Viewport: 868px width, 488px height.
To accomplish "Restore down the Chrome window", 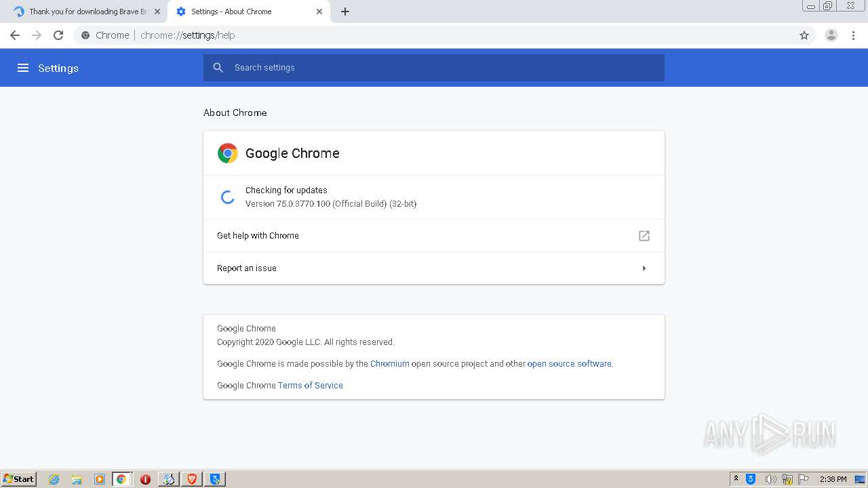I will pos(828,6).
